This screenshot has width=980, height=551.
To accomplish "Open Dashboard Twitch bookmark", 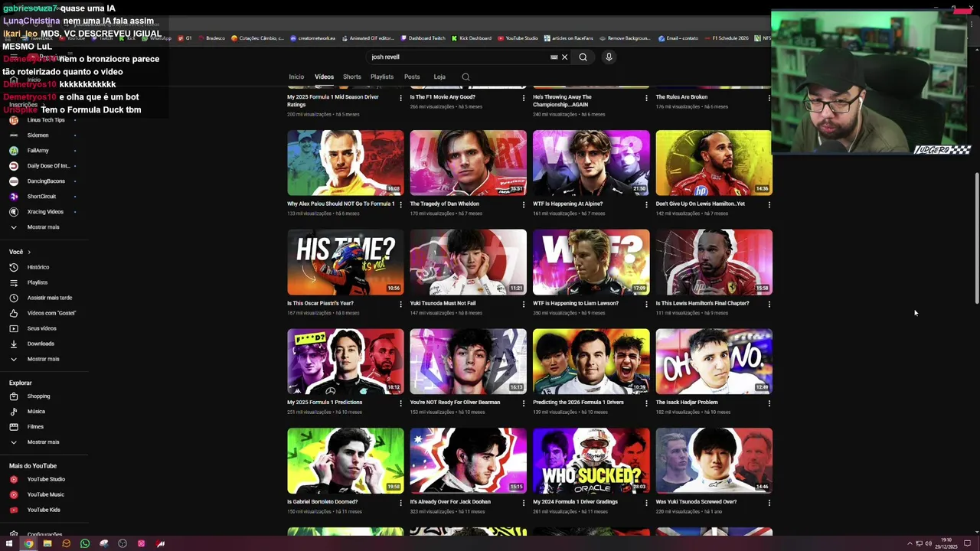I will [423, 38].
